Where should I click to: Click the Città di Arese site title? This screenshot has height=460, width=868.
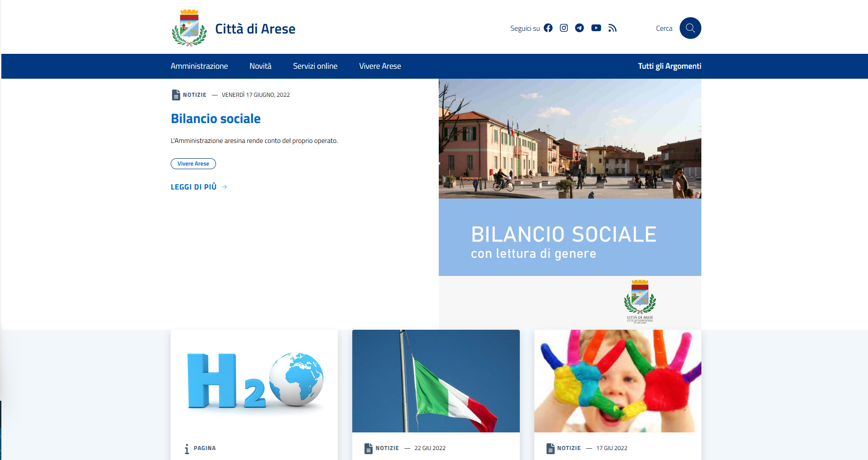click(x=255, y=29)
